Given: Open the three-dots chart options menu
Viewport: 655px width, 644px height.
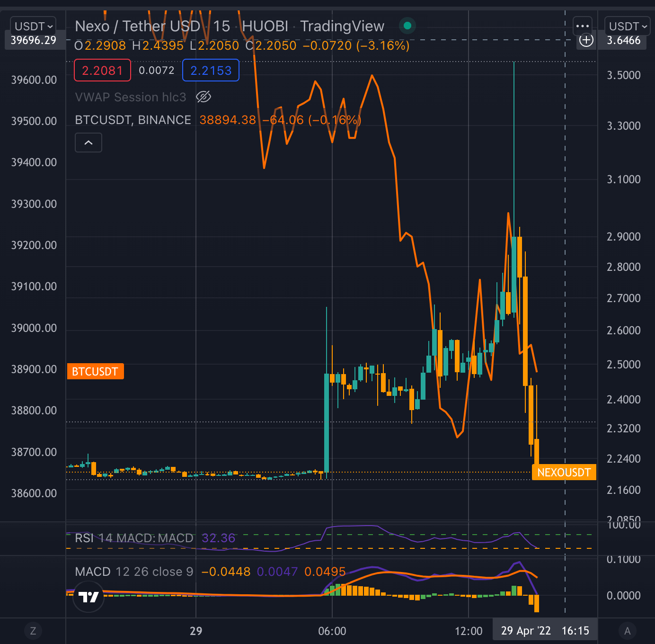Looking at the screenshot, I should pos(583,26).
